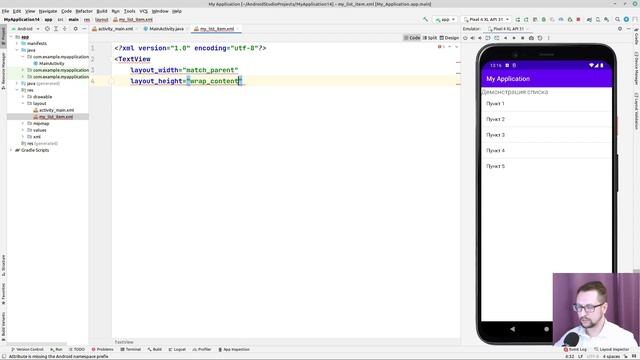This screenshot has height=360, width=640.
Task: Open emulator extended controls three-dots icon
Action: click(x=549, y=38)
